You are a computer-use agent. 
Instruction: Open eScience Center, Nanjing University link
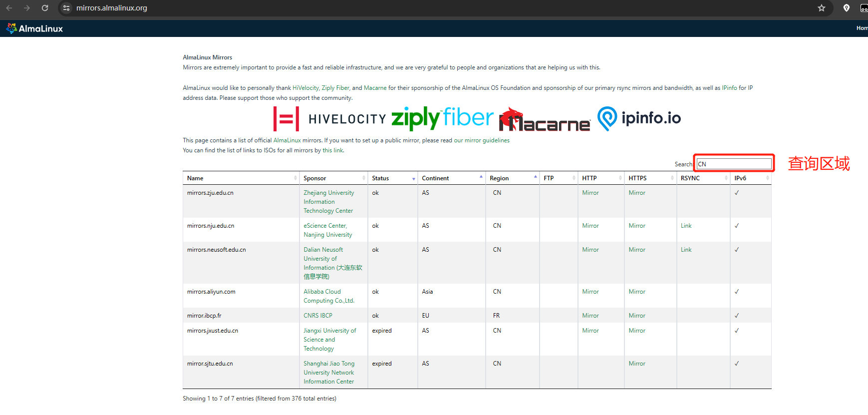(328, 230)
